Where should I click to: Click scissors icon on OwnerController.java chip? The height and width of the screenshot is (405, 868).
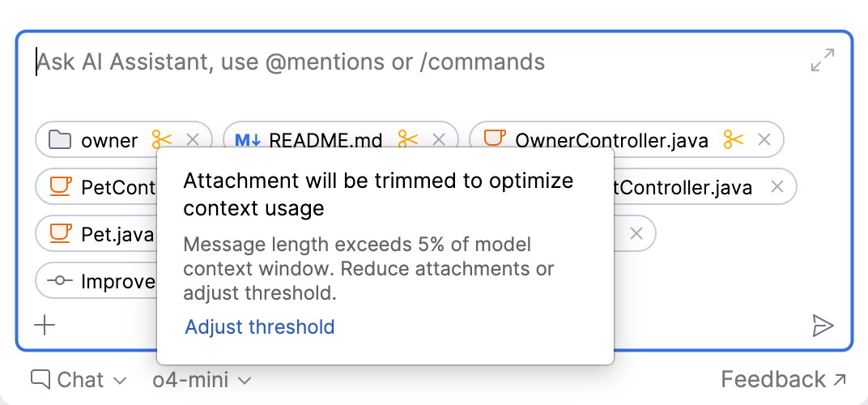point(734,139)
